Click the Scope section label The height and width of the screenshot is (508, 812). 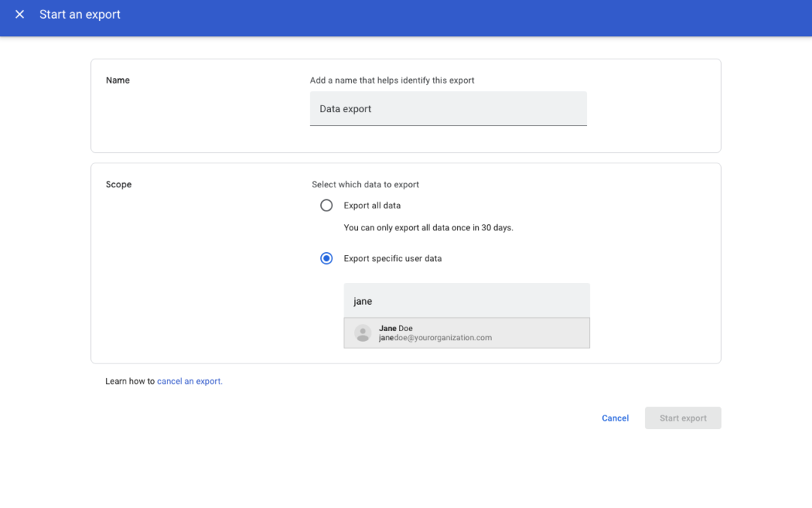click(119, 184)
